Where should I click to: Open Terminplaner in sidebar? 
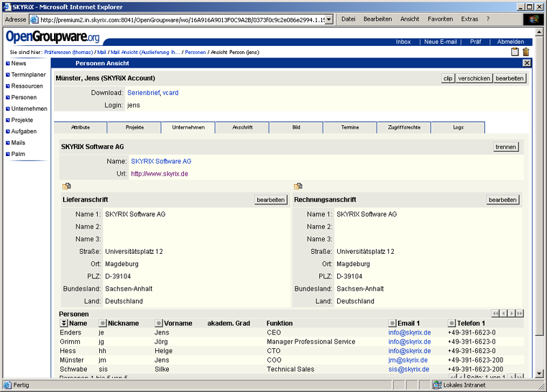[28, 75]
